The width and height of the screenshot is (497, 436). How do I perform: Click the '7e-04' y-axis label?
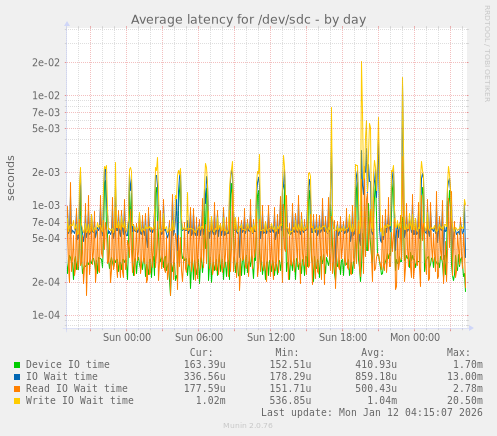click(x=46, y=222)
